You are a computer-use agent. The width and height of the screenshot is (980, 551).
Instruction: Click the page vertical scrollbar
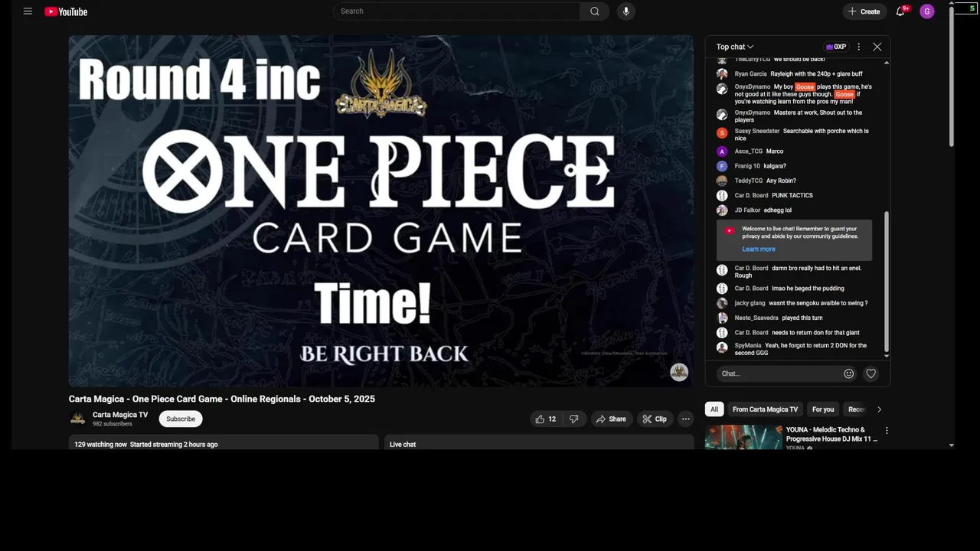coord(952,77)
